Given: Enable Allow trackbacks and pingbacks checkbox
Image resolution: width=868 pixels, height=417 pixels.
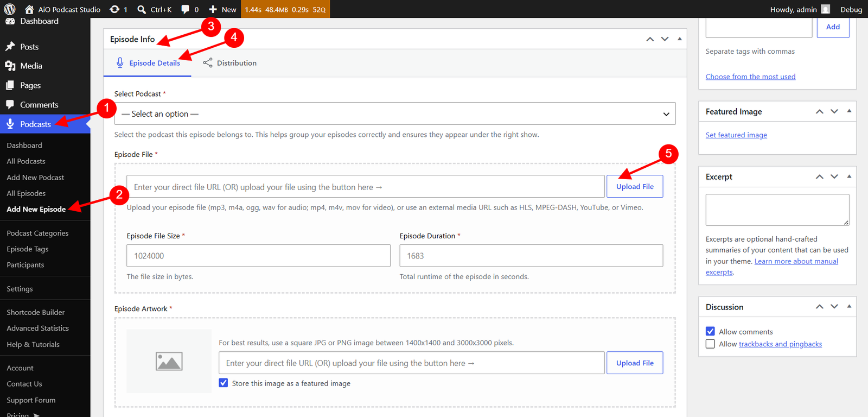Looking at the screenshot, I should (x=710, y=344).
